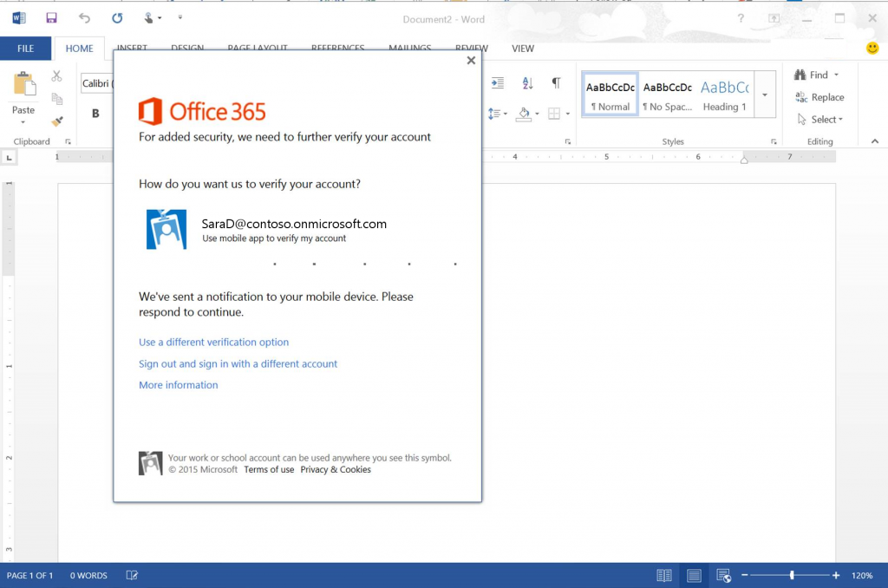
Task: Click the Use a different verification option link
Action: (213, 342)
